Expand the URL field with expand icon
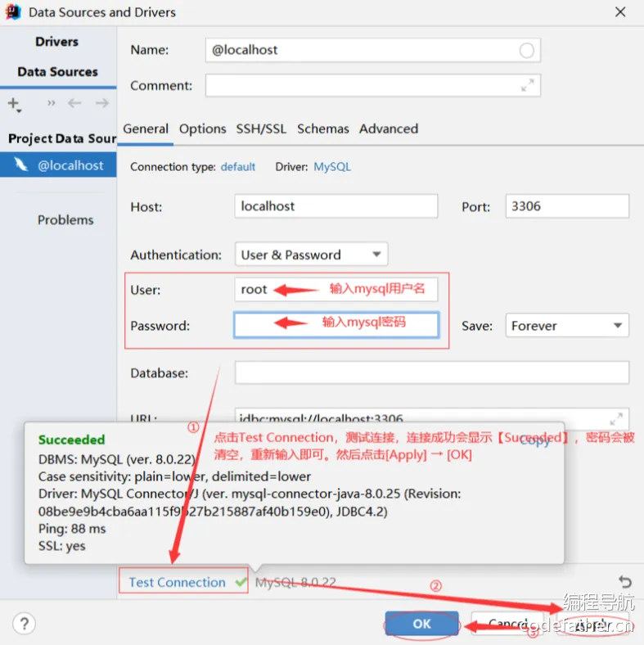 pyautogui.click(x=615, y=419)
